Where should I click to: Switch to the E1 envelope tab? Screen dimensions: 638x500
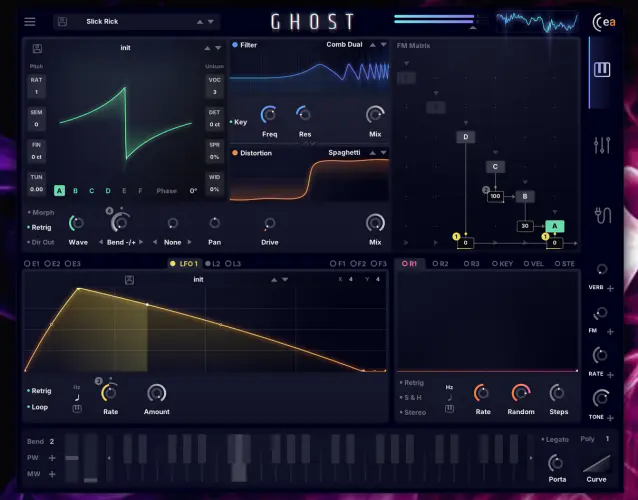coord(32,264)
